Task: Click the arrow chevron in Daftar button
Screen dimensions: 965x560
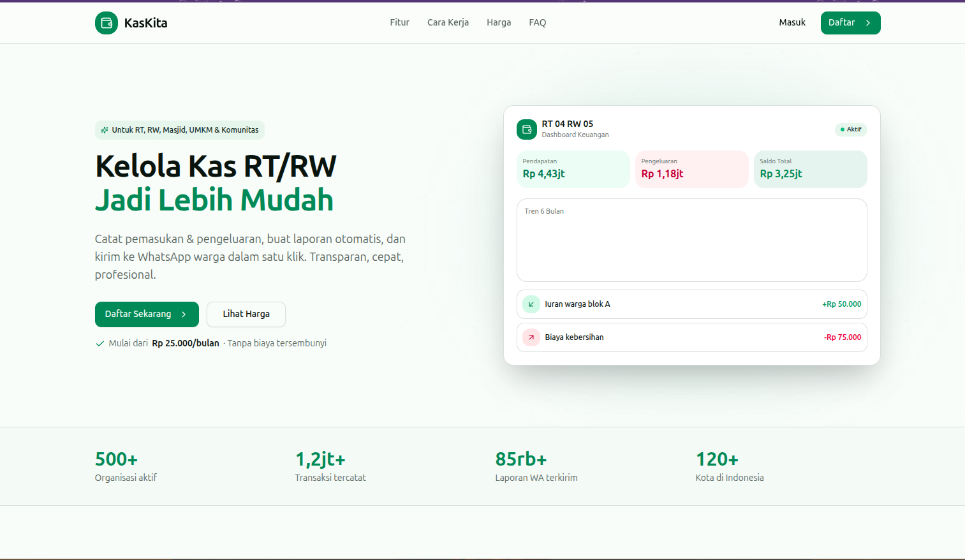Action: 868,23
